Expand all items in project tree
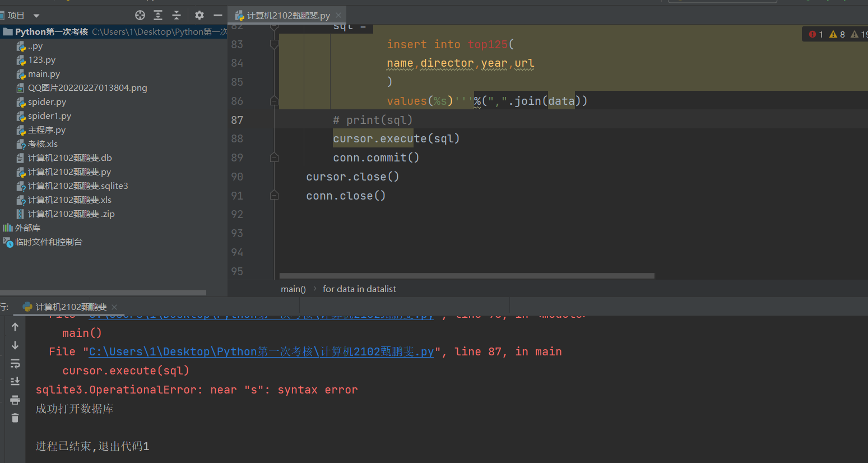The image size is (868, 463). tap(158, 15)
